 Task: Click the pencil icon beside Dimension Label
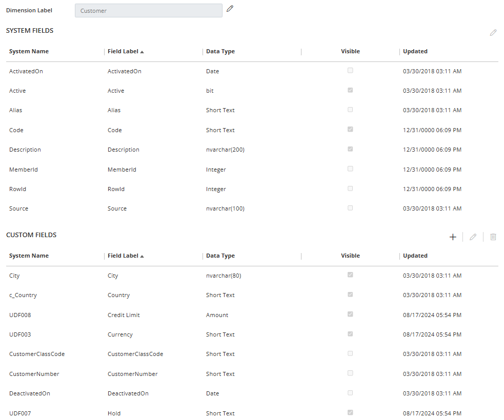pyautogui.click(x=230, y=9)
